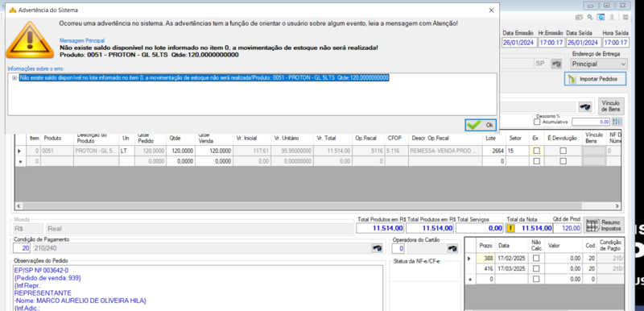Click the warning triangle icon in dialog title bar
This screenshot has height=311, width=644.
point(13,10)
